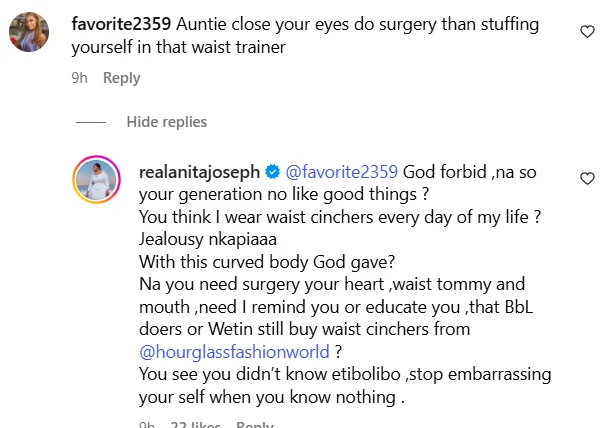606x428 pixels.
Task: Click the 9h timestamp under favorite2359's comment
Action: pyautogui.click(x=80, y=77)
